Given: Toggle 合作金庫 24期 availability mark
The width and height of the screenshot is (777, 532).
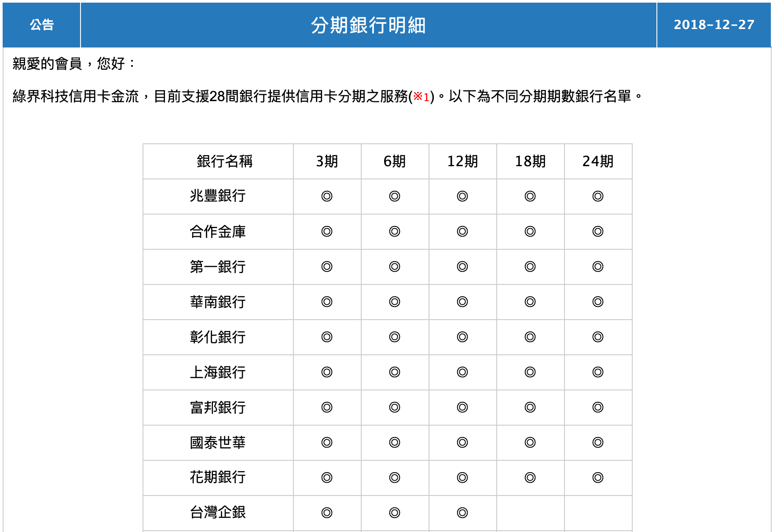Looking at the screenshot, I should click(597, 232).
